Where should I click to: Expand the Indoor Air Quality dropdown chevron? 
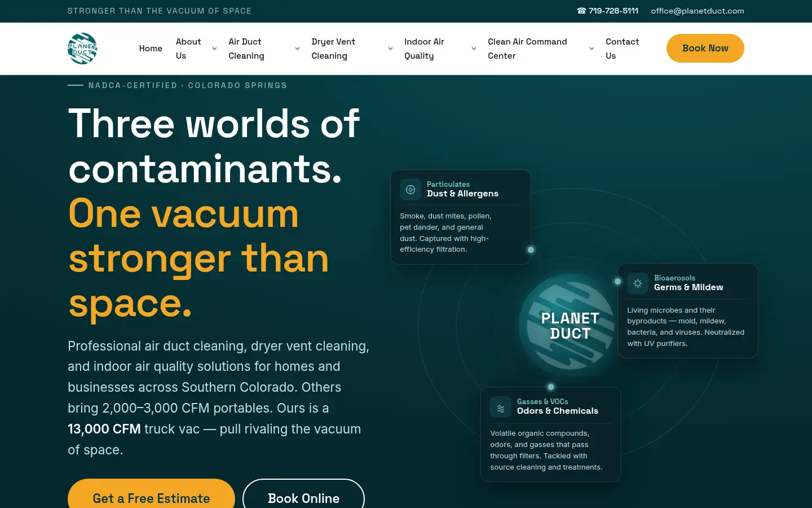[474, 49]
